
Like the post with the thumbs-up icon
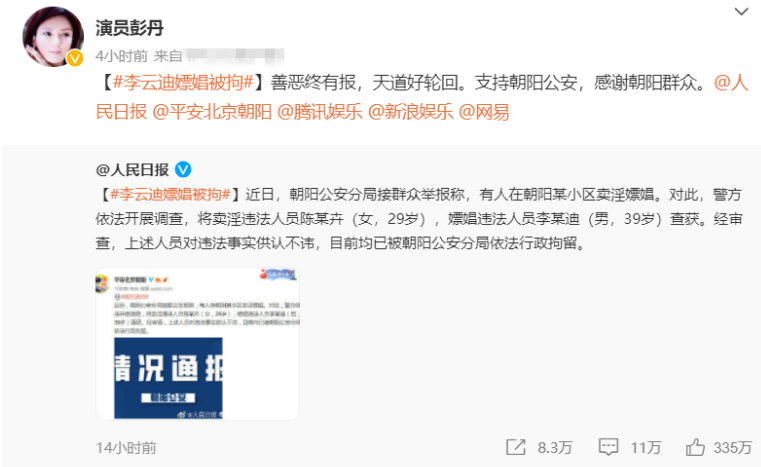pyautogui.click(x=695, y=447)
